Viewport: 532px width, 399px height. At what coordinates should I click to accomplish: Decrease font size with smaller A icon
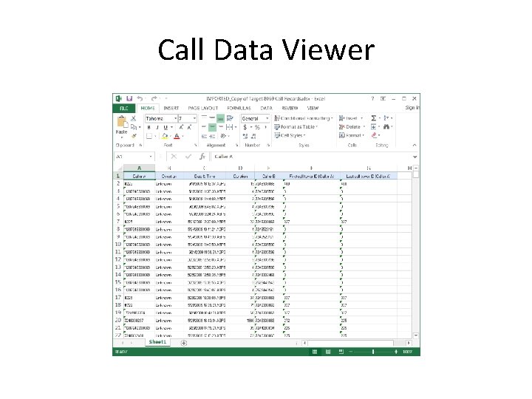pos(189,127)
